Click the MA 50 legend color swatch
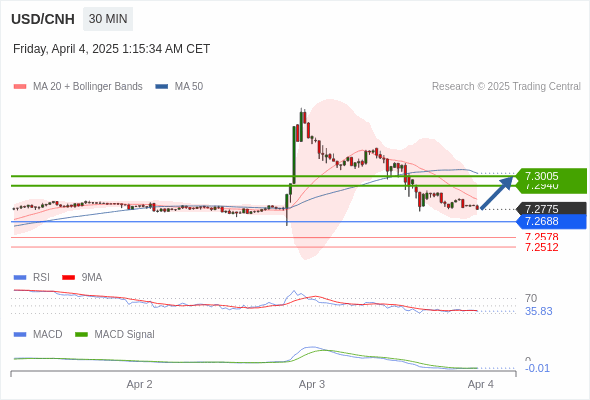590x400 pixels. (162, 87)
